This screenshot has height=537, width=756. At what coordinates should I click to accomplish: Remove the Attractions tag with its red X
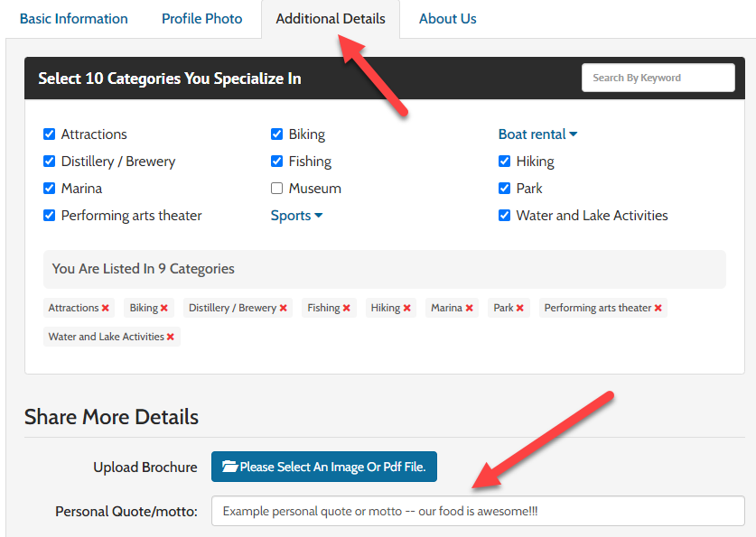coord(106,309)
